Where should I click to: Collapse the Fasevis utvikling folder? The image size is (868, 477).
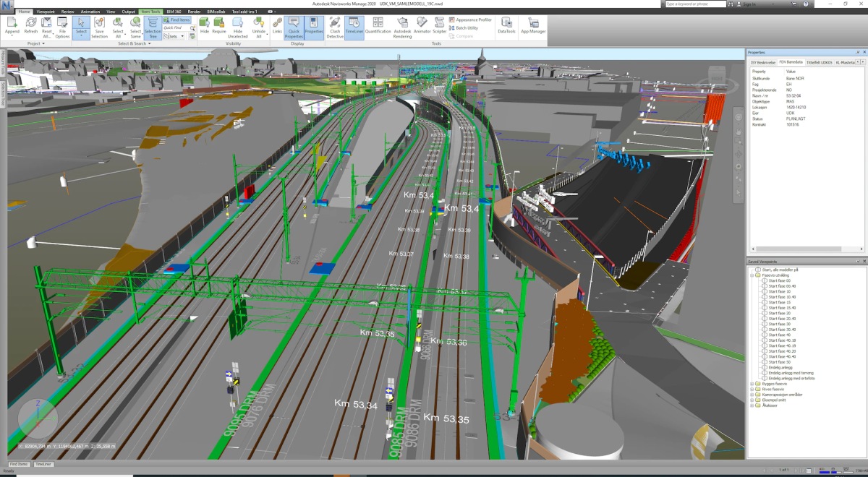click(752, 275)
